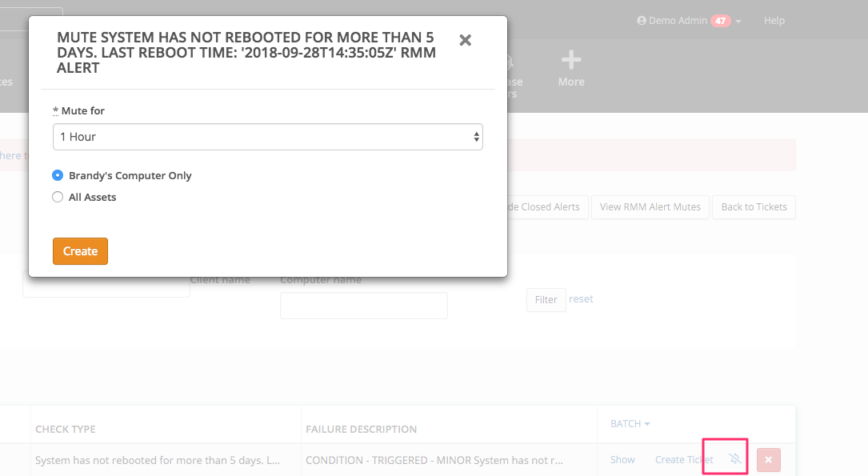This screenshot has height=476, width=868.
Task: Click the red X button in alert row
Action: click(x=768, y=460)
